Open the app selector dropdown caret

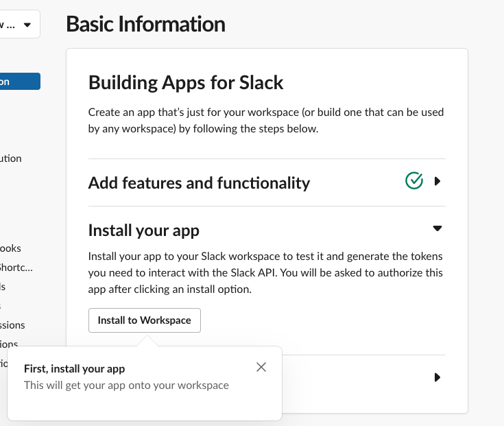click(27, 25)
